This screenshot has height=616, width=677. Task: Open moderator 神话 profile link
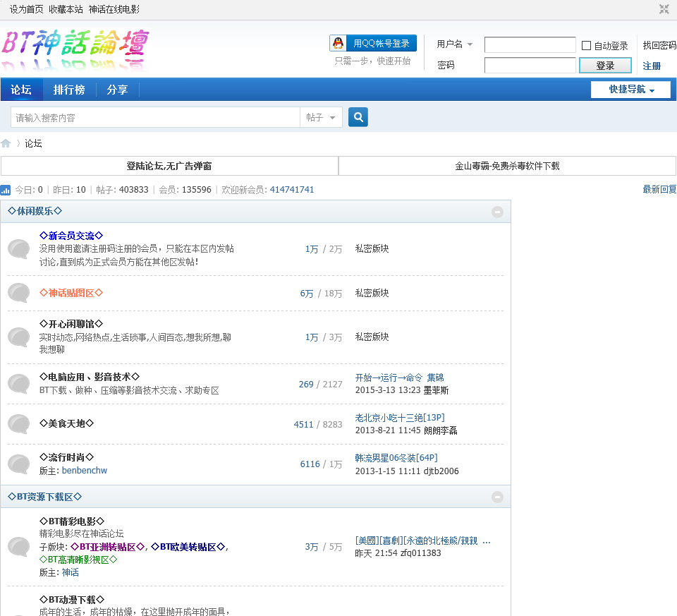tap(71, 573)
